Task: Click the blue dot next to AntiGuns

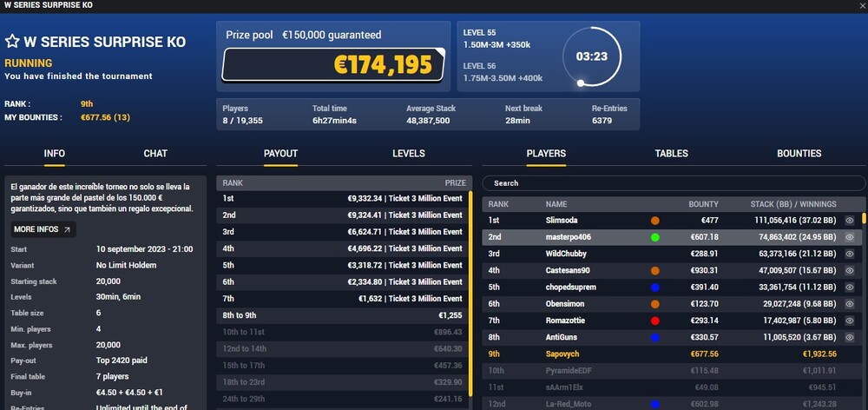Action: (x=654, y=337)
